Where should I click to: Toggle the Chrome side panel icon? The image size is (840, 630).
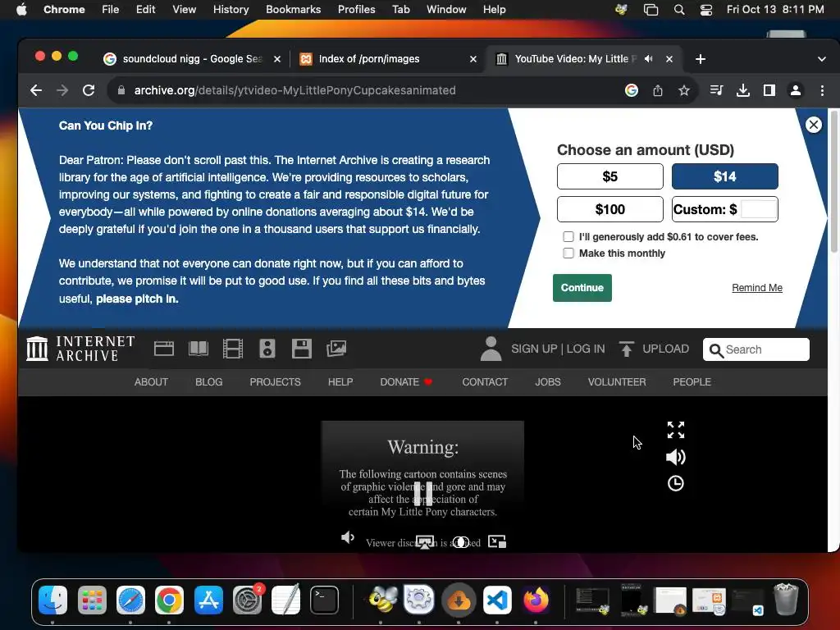769,90
